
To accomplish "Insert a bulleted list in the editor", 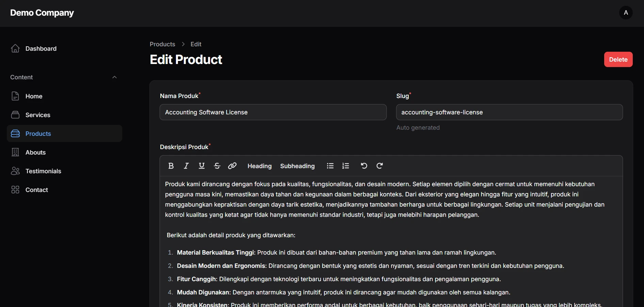I will (330, 166).
